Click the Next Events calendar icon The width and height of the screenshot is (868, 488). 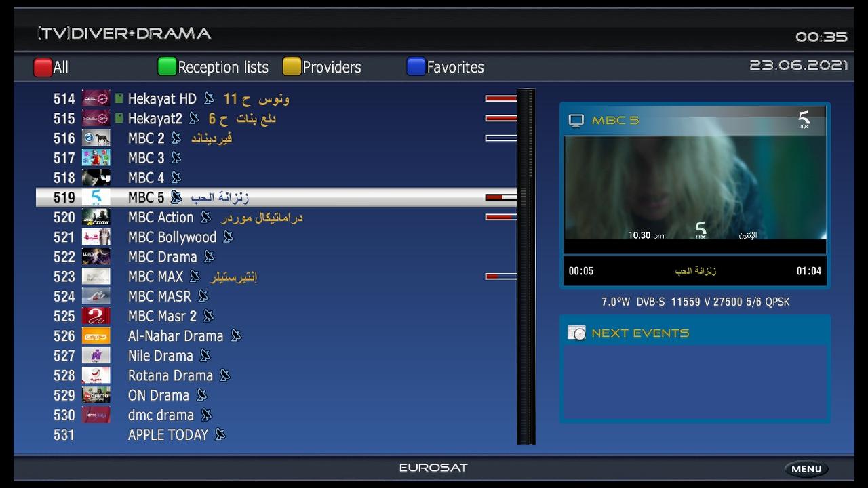pyautogui.click(x=576, y=333)
